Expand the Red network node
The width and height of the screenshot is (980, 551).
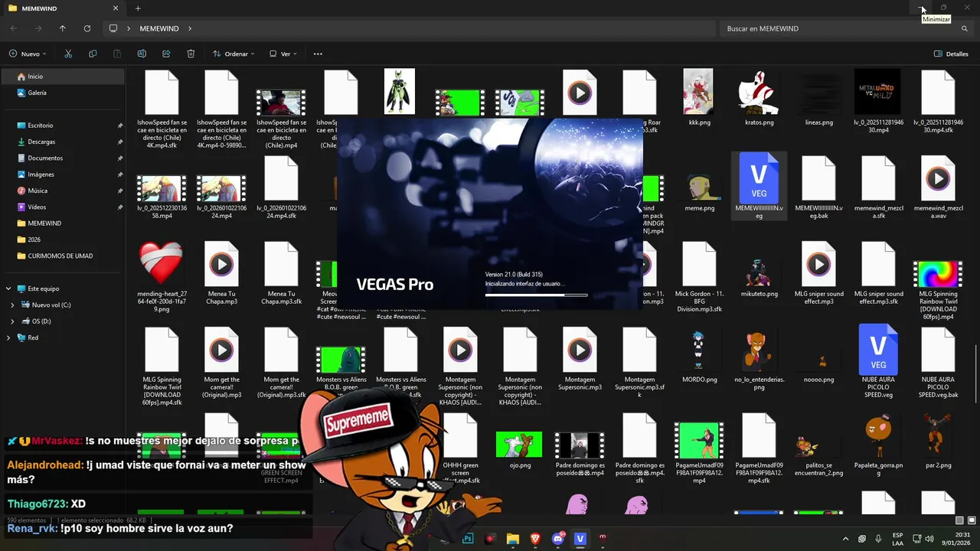(x=9, y=337)
